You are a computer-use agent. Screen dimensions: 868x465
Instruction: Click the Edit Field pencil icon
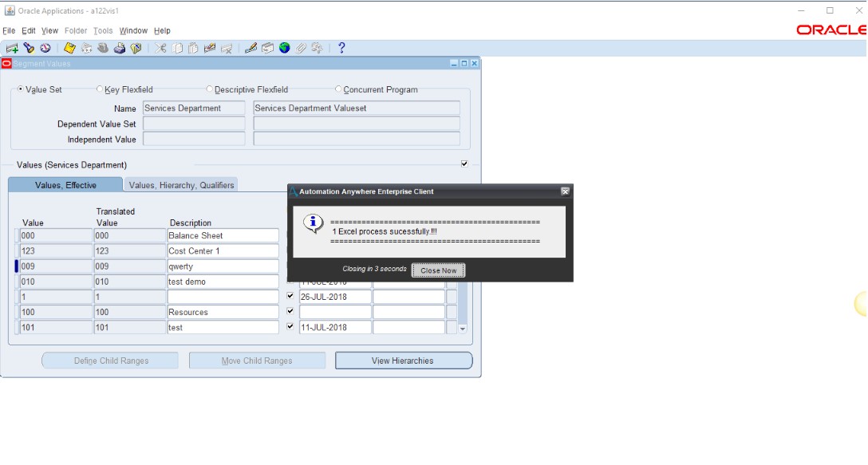[251, 48]
